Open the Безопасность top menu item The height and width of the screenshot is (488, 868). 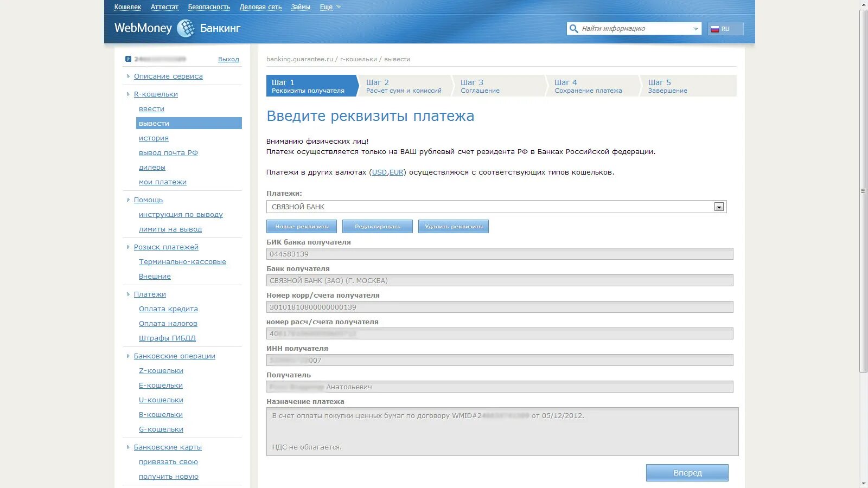point(209,7)
